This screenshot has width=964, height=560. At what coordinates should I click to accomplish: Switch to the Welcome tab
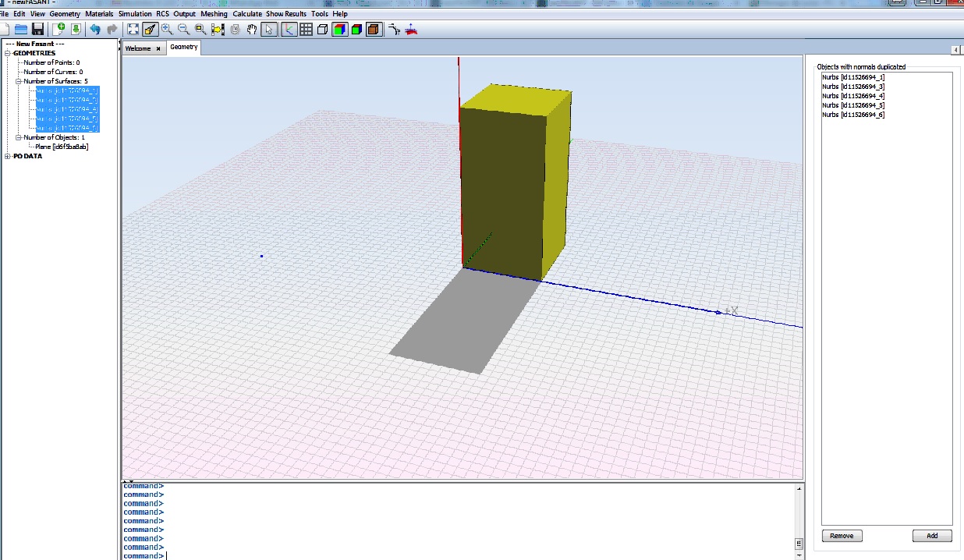pos(138,48)
